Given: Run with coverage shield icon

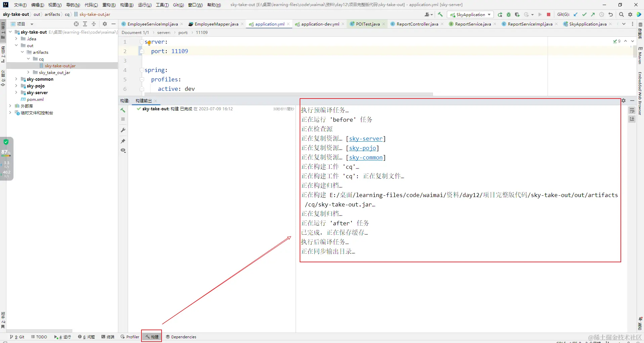Looking at the screenshot, I should click(x=517, y=14).
